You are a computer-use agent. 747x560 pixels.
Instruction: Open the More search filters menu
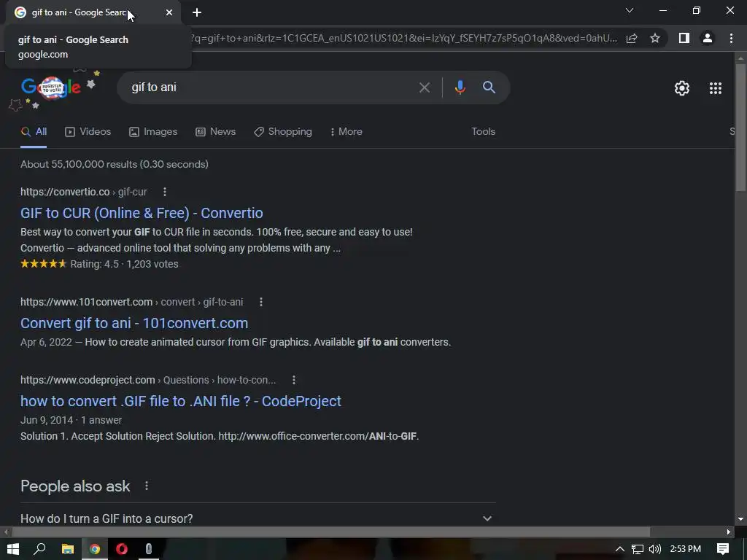(347, 132)
